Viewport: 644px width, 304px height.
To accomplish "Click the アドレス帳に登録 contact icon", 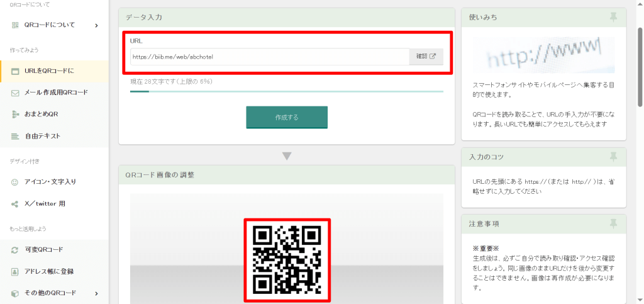I will point(15,271).
